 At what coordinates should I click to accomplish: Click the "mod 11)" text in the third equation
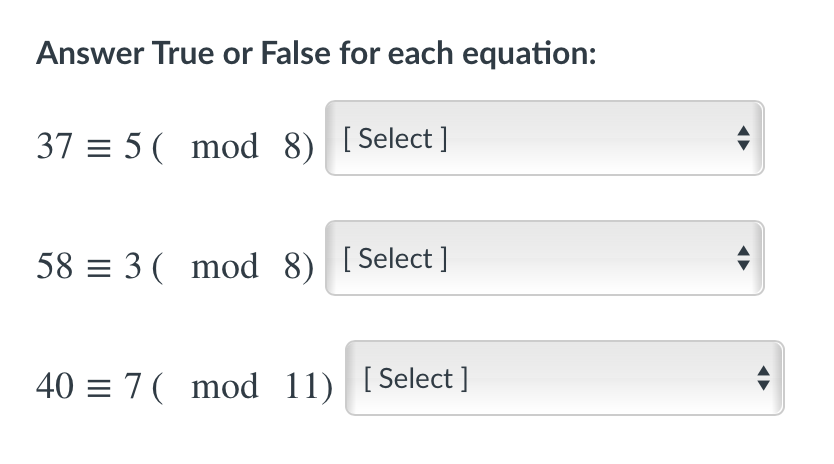262,387
